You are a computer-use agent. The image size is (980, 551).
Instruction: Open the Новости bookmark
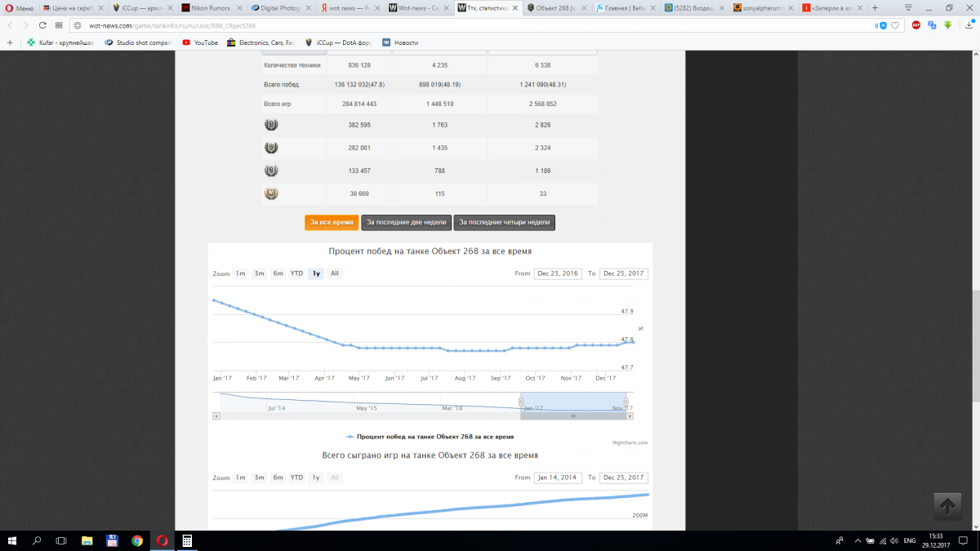[400, 42]
